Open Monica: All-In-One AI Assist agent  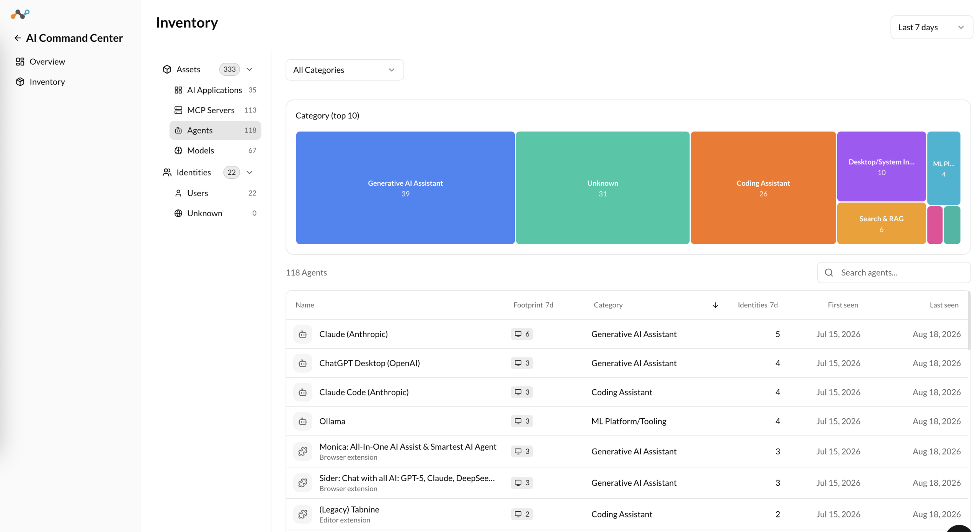pyautogui.click(x=408, y=447)
